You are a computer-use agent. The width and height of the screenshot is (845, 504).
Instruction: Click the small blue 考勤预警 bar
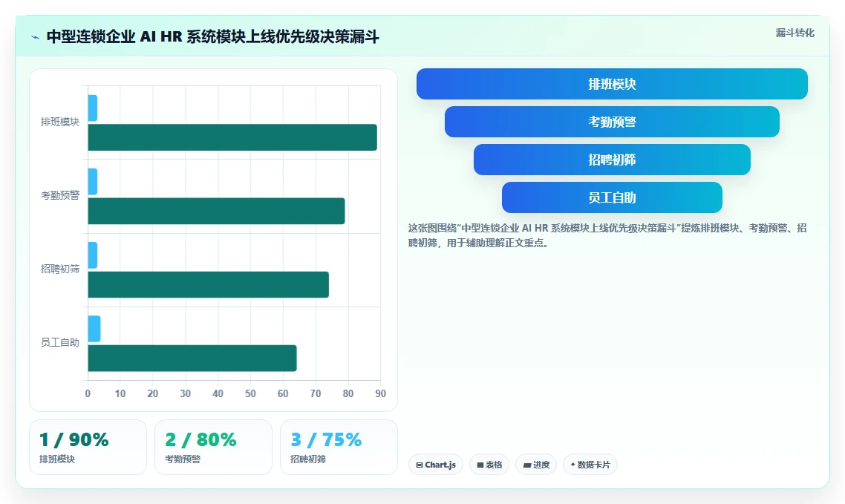point(93,181)
